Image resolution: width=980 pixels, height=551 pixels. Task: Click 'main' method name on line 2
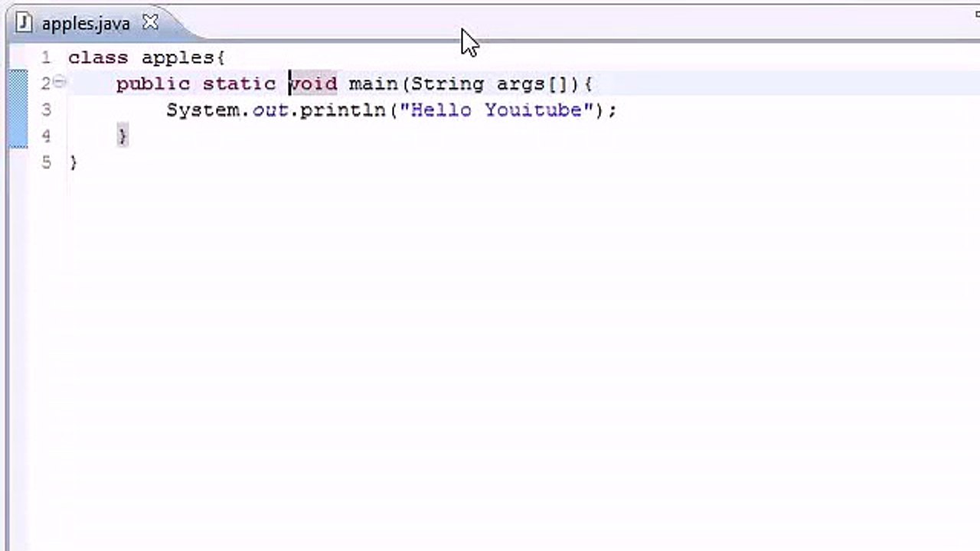tap(374, 84)
